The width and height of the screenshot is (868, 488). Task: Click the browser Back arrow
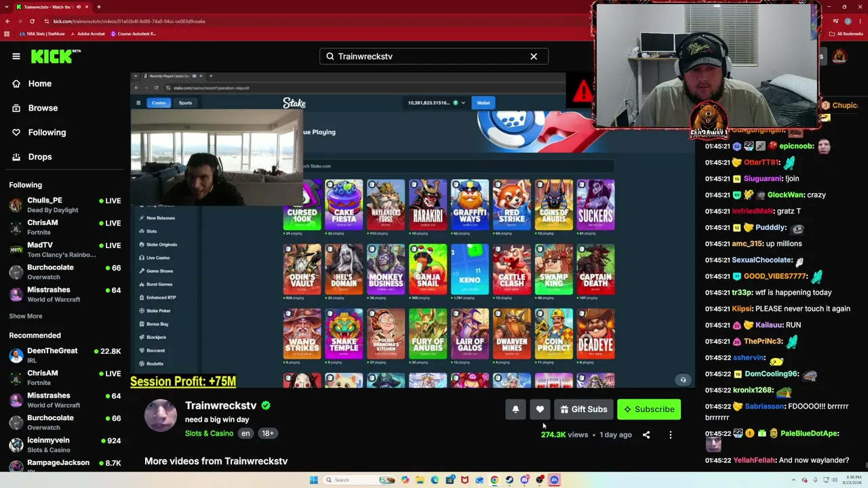click(7, 21)
